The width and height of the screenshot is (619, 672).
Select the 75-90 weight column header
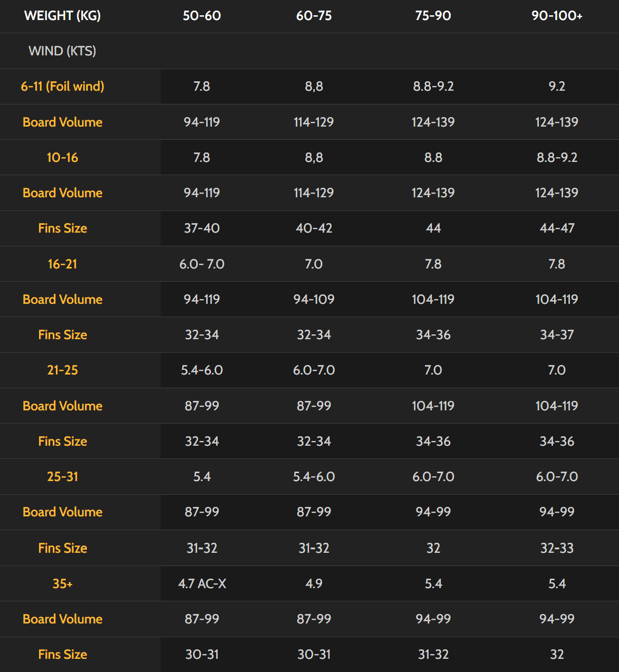[433, 16]
